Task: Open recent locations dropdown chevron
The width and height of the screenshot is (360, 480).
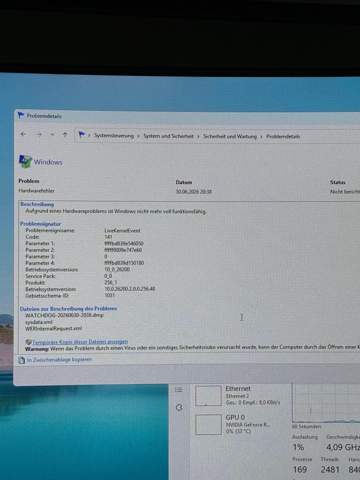Action: [52, 135]
